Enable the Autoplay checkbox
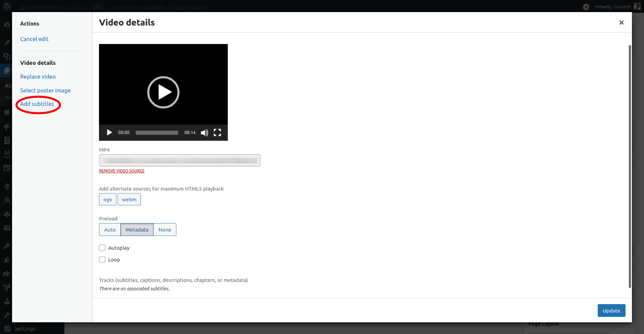Image resolution: width=644 pixels, height=334 pixels. (102, 248)
